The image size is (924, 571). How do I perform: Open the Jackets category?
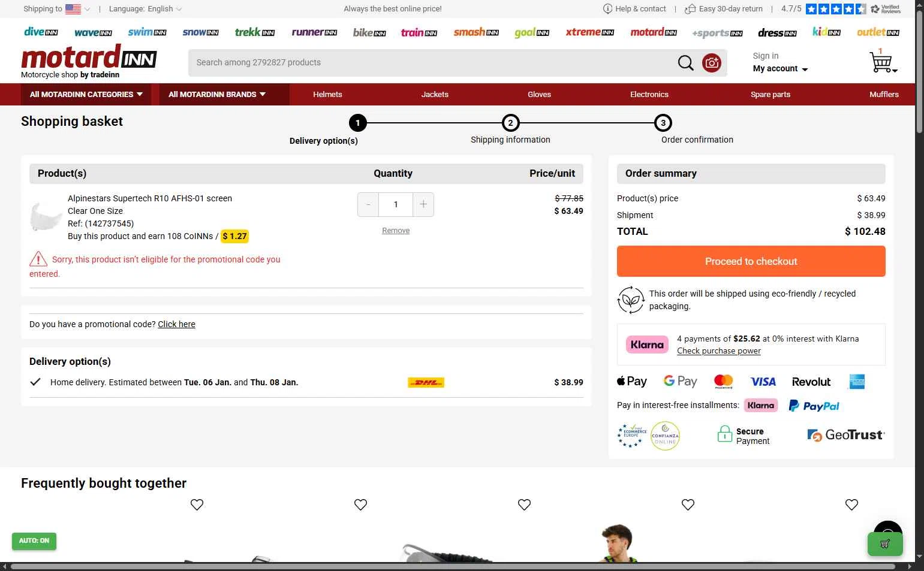(x=435, y=95)
